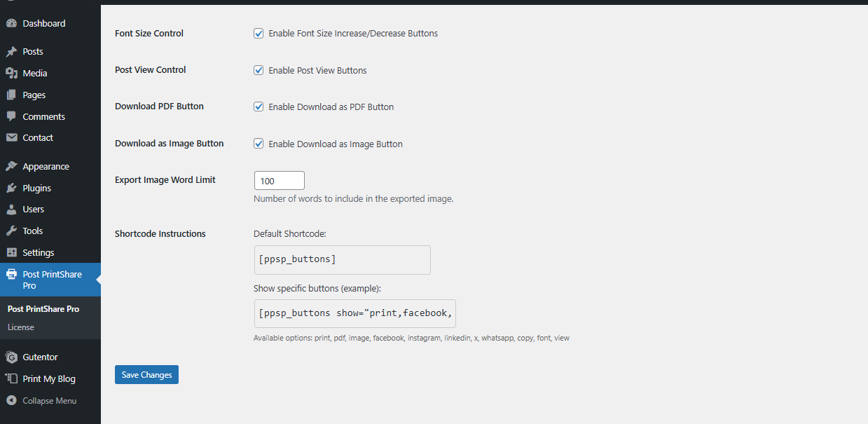The width and height of the screenshot is (868, 424).
Task: Click the Export Image Word Limit field
Action: point(279,181)
